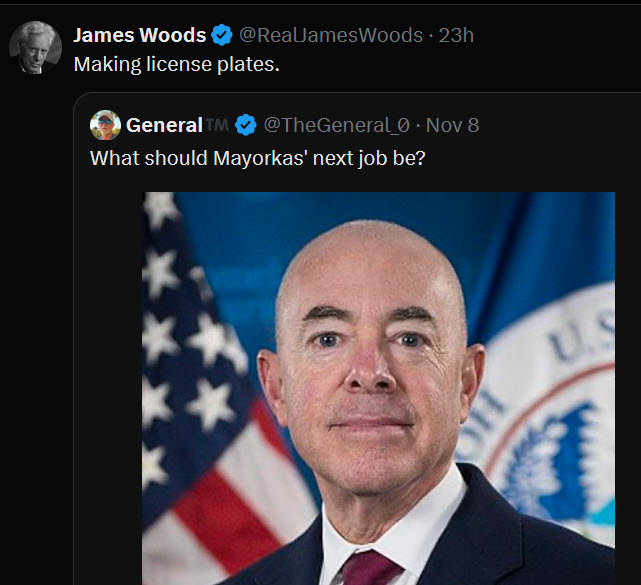This screenshot has width=641, height=585.
Task: Click General's blue verified badge
Action: click(246, 125)
